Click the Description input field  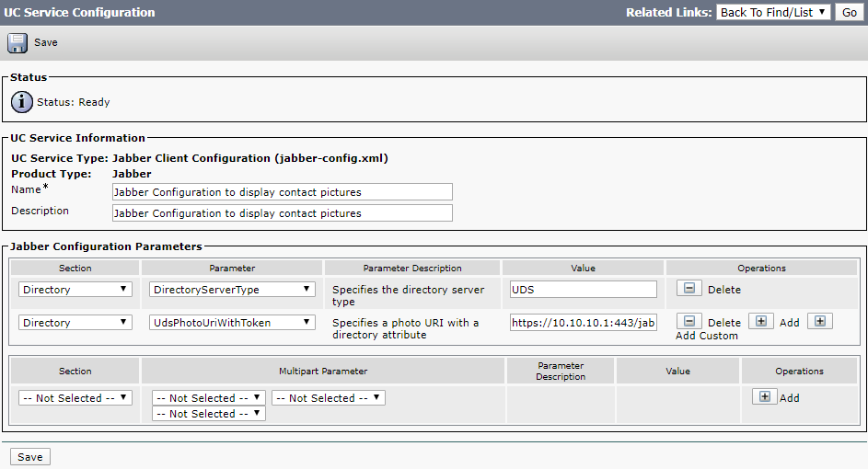click(x=282, y=213)
